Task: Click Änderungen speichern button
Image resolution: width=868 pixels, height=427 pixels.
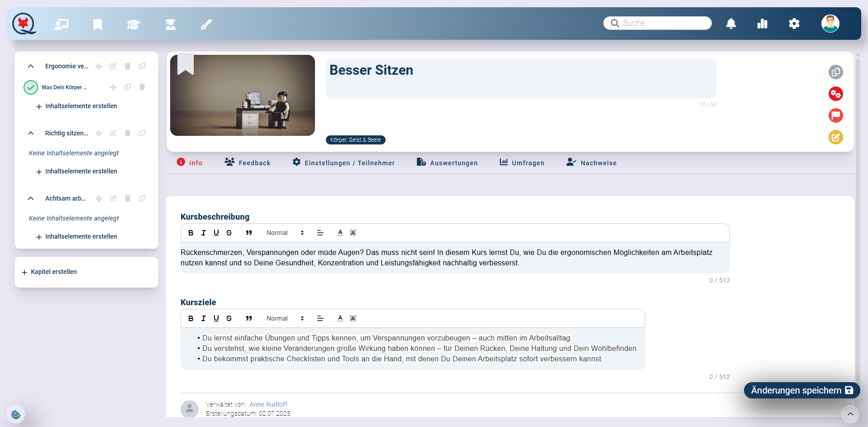Action: pyautogui.click(x=802, y=390)
